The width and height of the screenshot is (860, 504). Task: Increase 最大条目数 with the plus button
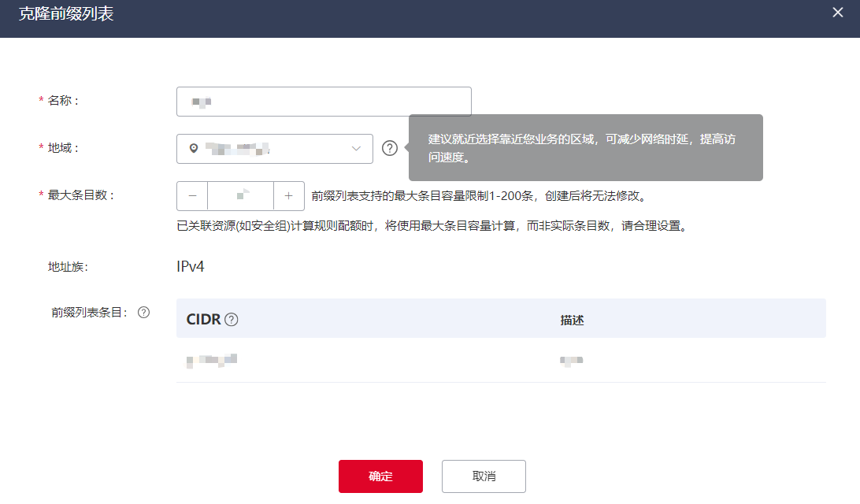289,196
